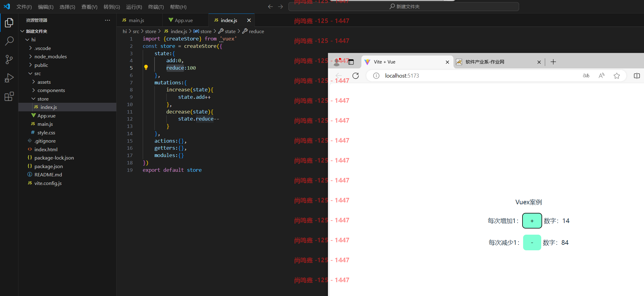This screenshot has width=644, height=296.
Task: Add page to favorites star icon
Action: click(x=617, y=76)
